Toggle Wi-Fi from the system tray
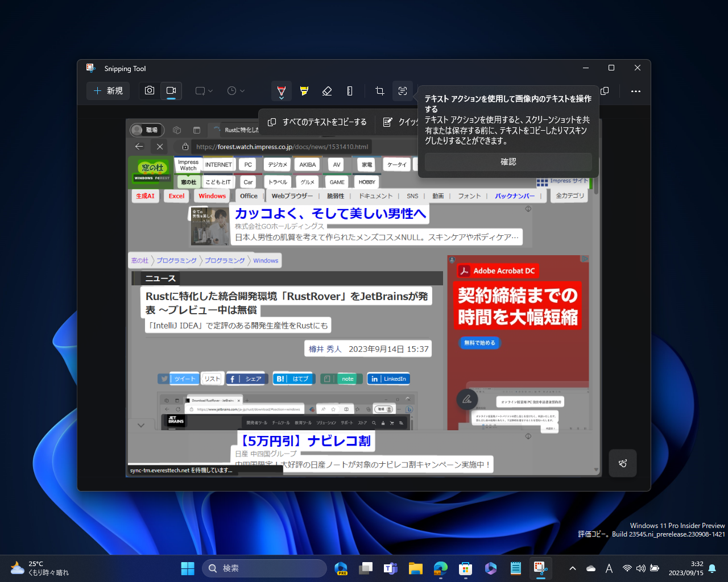Screen dimensions: 728x582 tap(628, 568)
